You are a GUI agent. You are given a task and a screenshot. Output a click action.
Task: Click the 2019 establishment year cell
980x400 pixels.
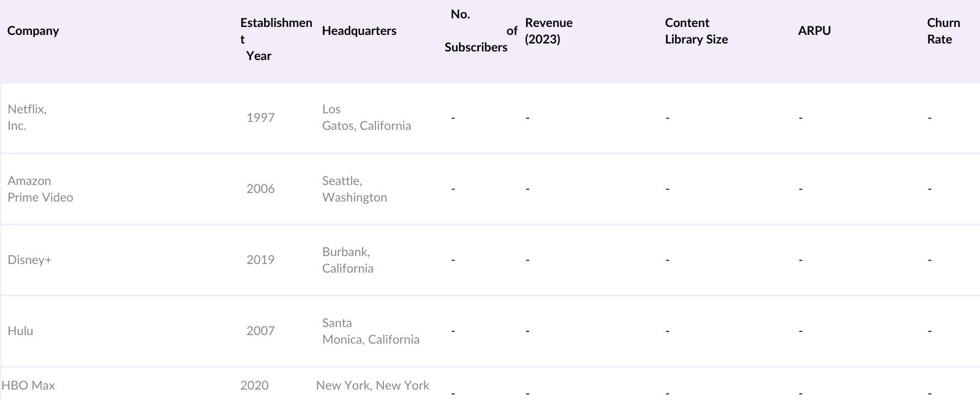(x=260, y=260)
